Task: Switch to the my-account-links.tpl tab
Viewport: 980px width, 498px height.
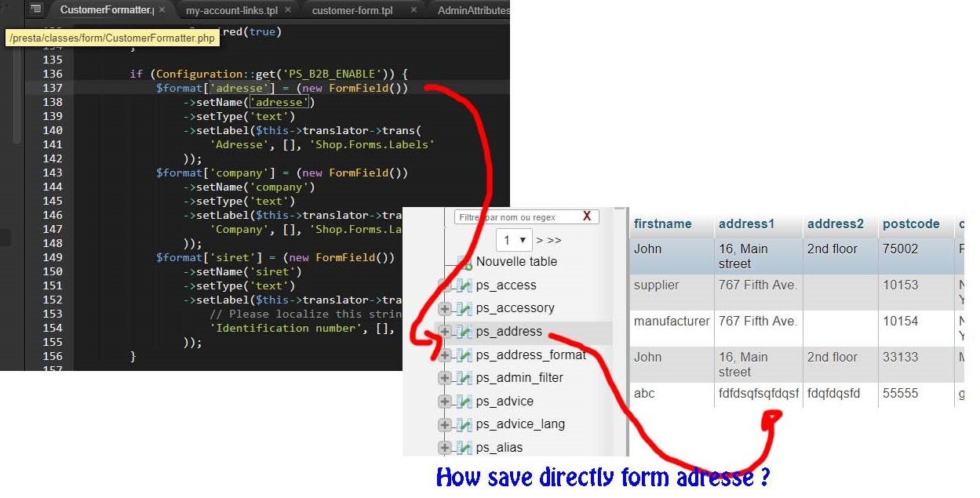Action: pos(232,10)
